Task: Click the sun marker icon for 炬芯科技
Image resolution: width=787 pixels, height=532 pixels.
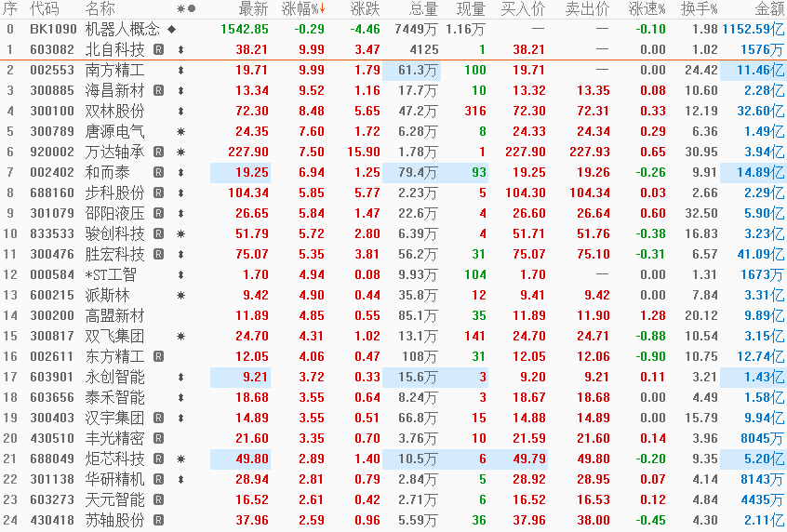Action: pos(180,459)
